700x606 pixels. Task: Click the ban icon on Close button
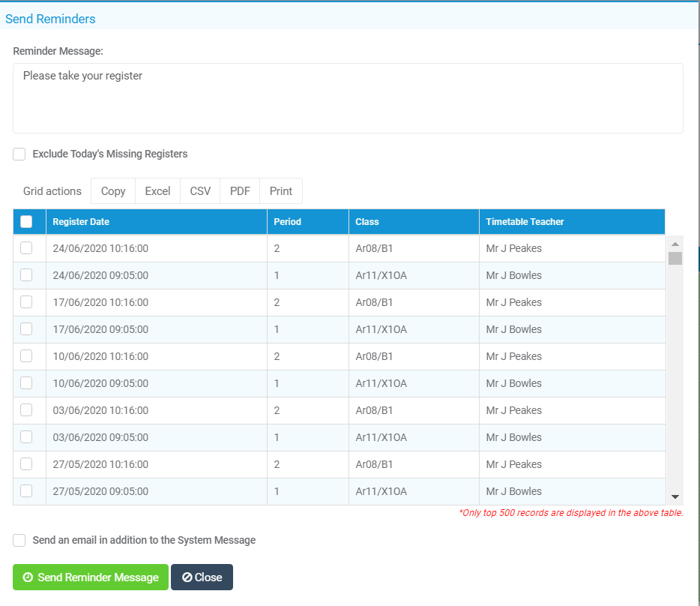187,577
